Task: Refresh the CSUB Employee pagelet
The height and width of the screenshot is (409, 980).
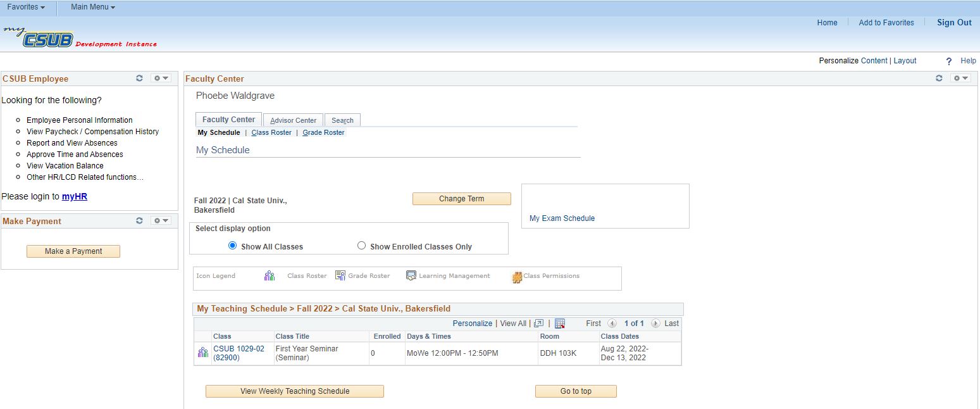Action: coord(139,79)
